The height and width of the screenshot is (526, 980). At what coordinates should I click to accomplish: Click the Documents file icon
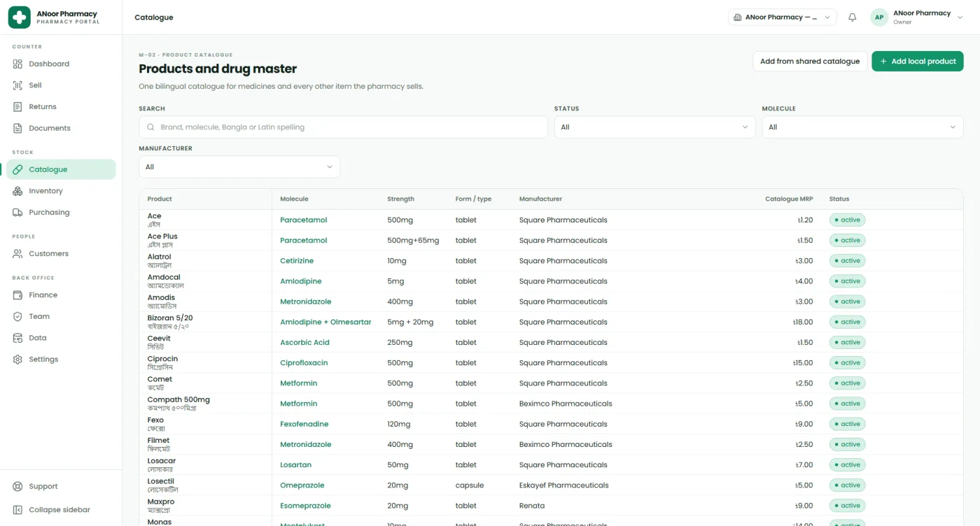click(x=18, y=128)
